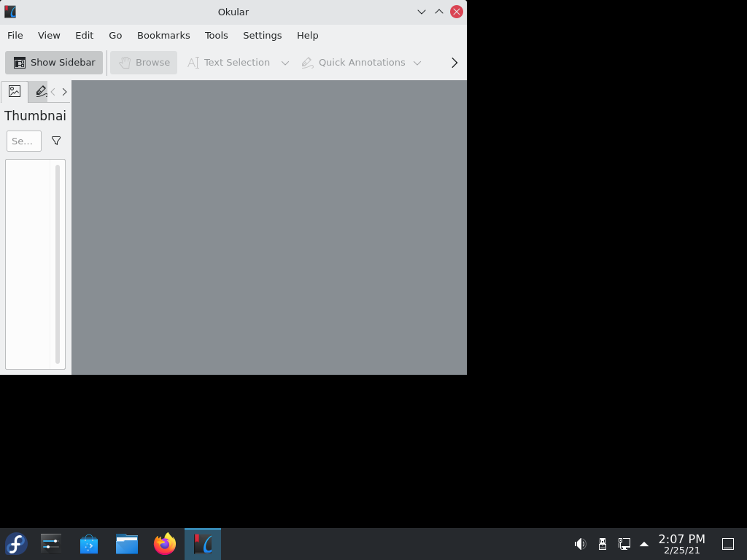The image size is (747, 560).
Task: Click the Okular icon in the title bar
Action: click(x=10, y=12)
